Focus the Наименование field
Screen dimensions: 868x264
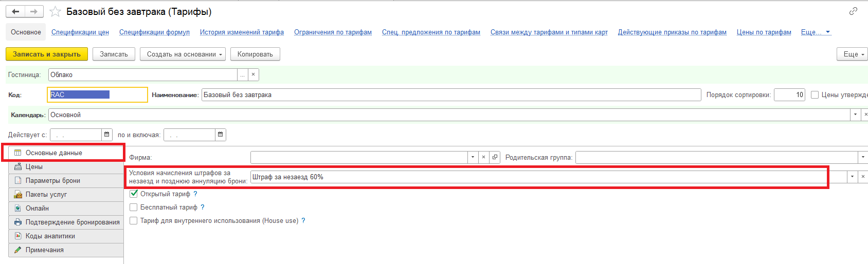(451, 95)
